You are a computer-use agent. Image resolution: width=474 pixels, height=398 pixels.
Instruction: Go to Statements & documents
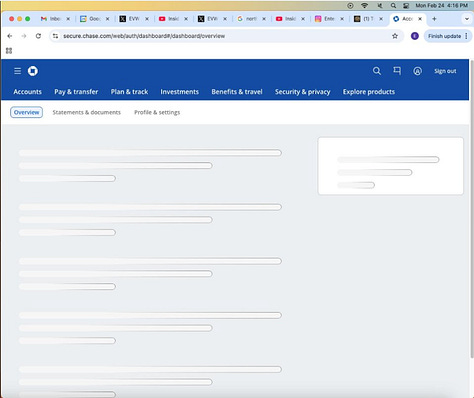tap(87, 112)
